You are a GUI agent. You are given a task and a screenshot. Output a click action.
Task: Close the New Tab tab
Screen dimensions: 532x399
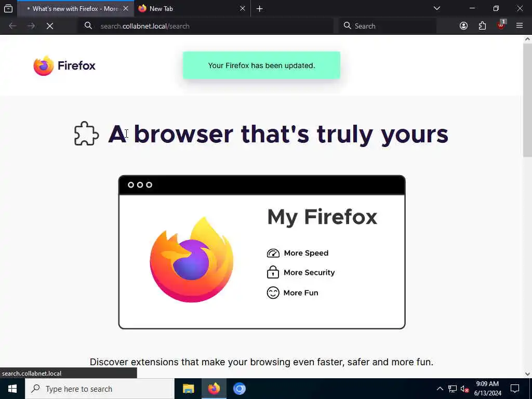242,9
